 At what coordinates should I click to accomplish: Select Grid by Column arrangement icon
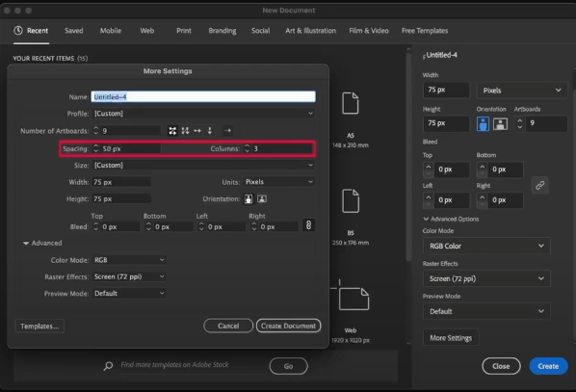(185, 131)
